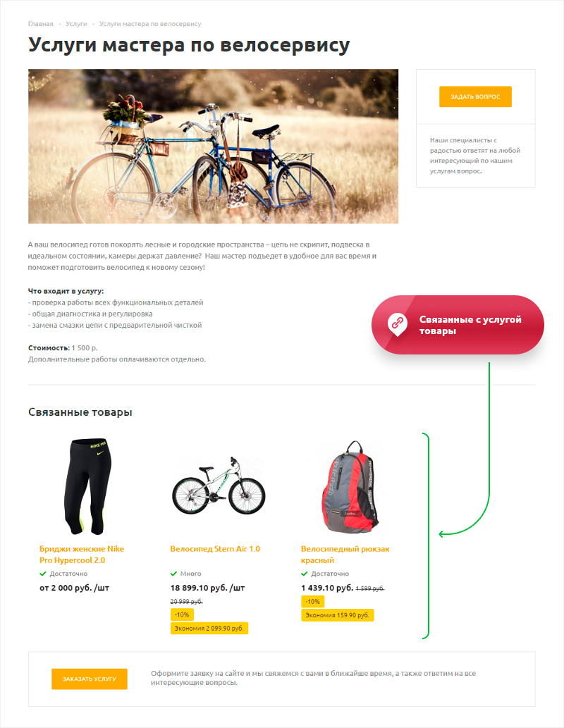Click green checkmark under red backpack title

[x=305, y=574]
